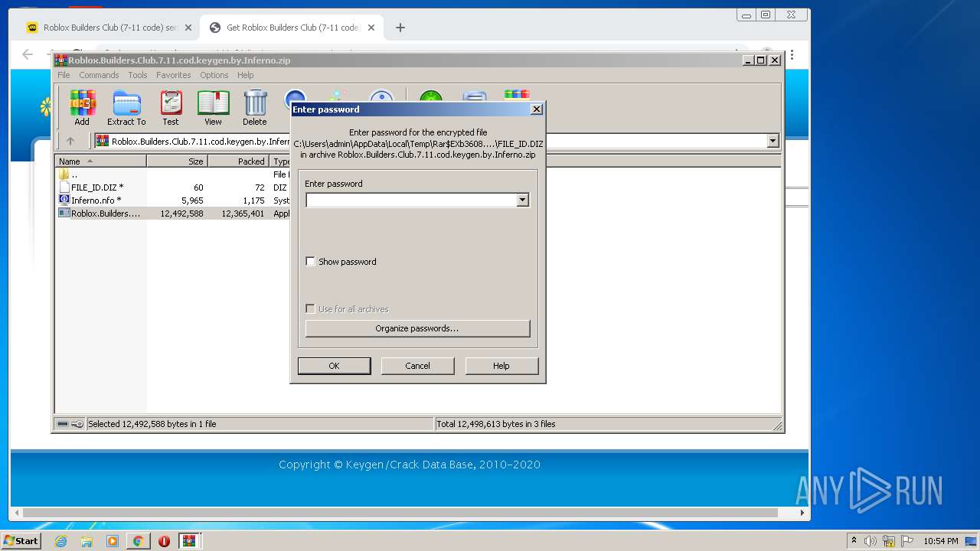Image resolution: width=980 pixels, height=551 pixels.
Task: Select the Inferno.nfo file icon
Action: pyautogui.click(x=64, y=200)
